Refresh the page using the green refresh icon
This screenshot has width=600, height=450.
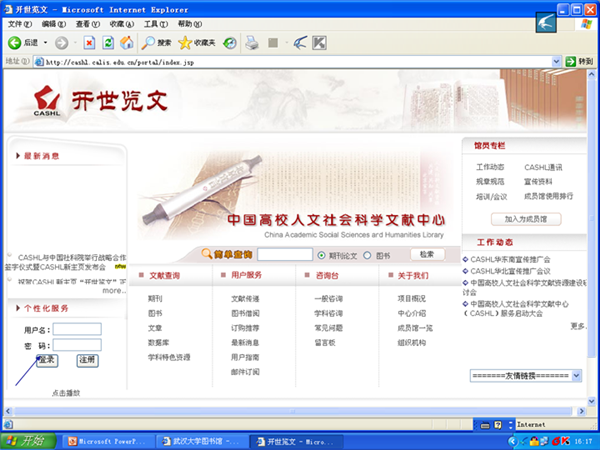pyautogui.click(x=108, y=43)
